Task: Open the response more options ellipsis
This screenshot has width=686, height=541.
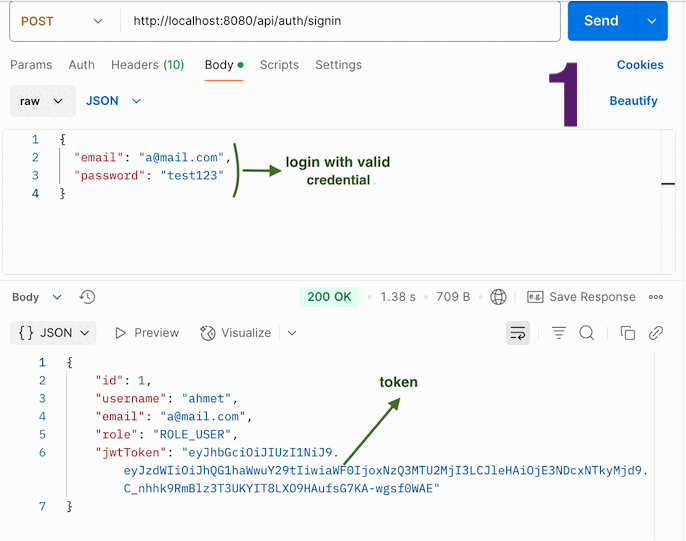Action: click(x=655, y=297)
